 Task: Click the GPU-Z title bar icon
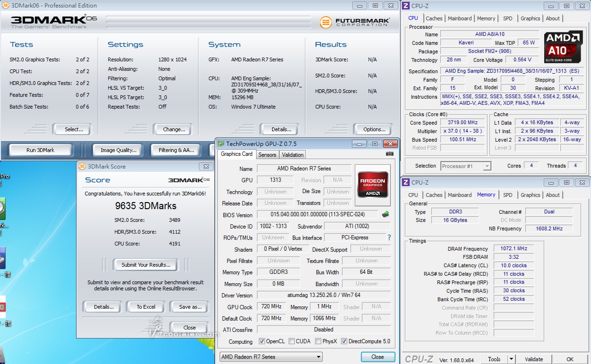click(x=221, y=144)
